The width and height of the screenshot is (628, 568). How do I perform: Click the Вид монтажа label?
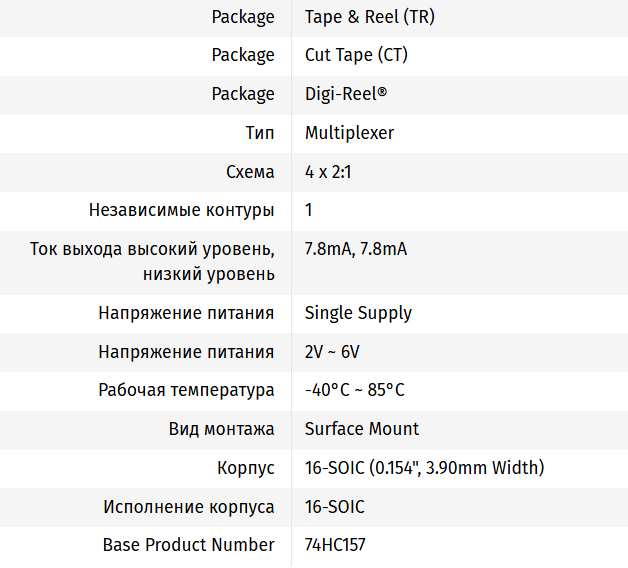click(x=221, y=429)
